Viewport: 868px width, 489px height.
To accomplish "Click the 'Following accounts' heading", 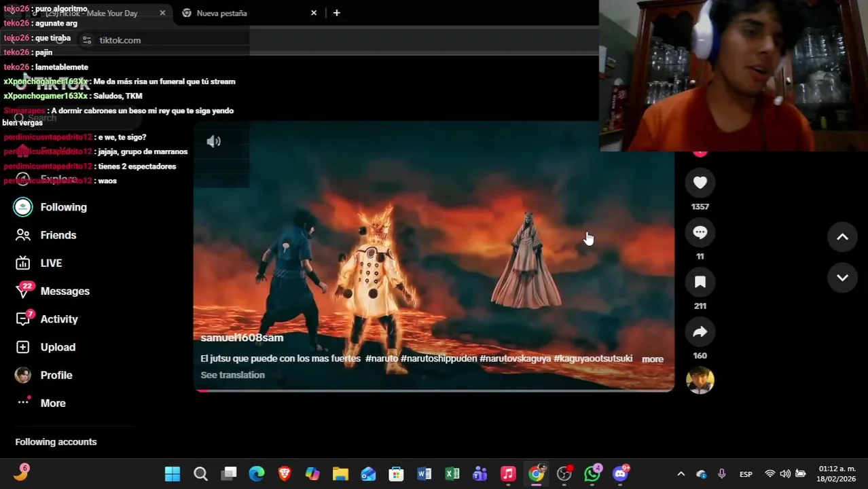I will tap(56, 442).
